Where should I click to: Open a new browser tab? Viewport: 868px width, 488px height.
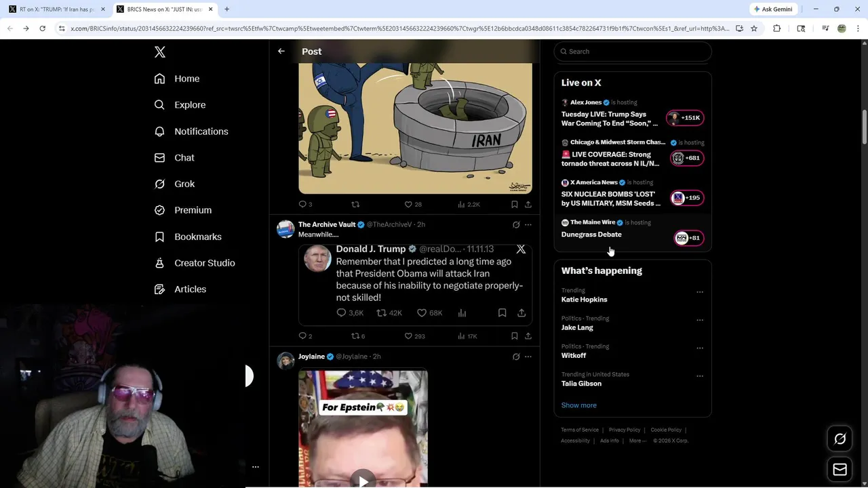pyautogui.click(x=226, y=9)
